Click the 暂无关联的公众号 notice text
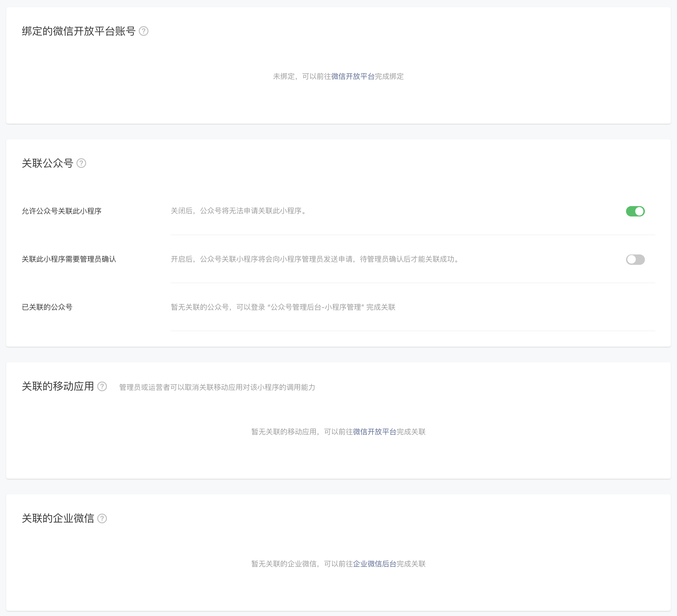The height and width of the screenshot is (616, 677). [x=283, y=307]
